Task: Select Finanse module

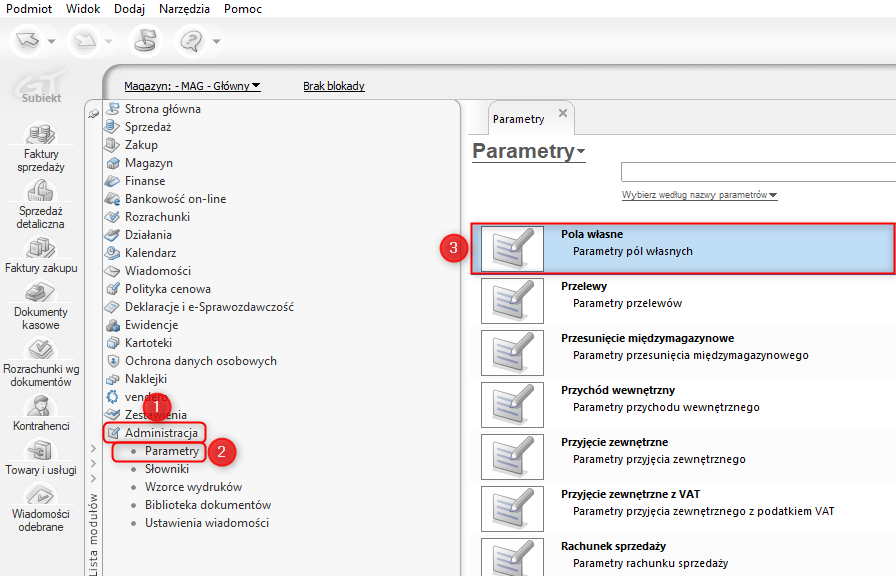Action: [145, 181]
